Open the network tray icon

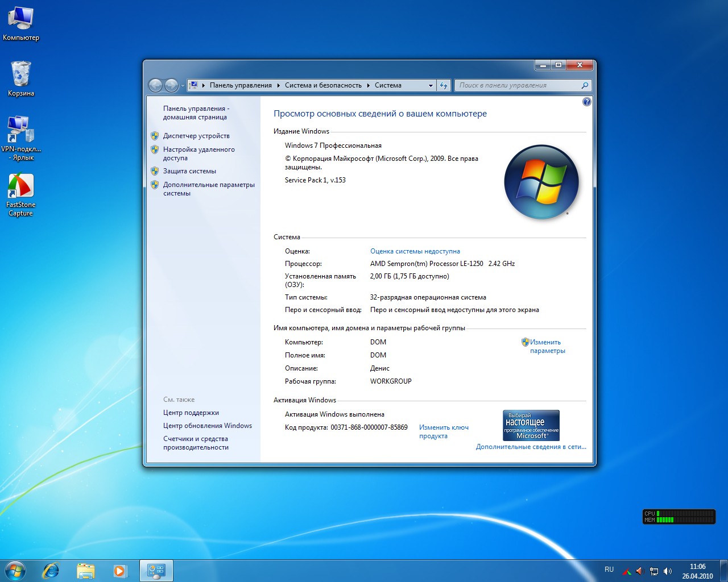(x=654, y=571)
